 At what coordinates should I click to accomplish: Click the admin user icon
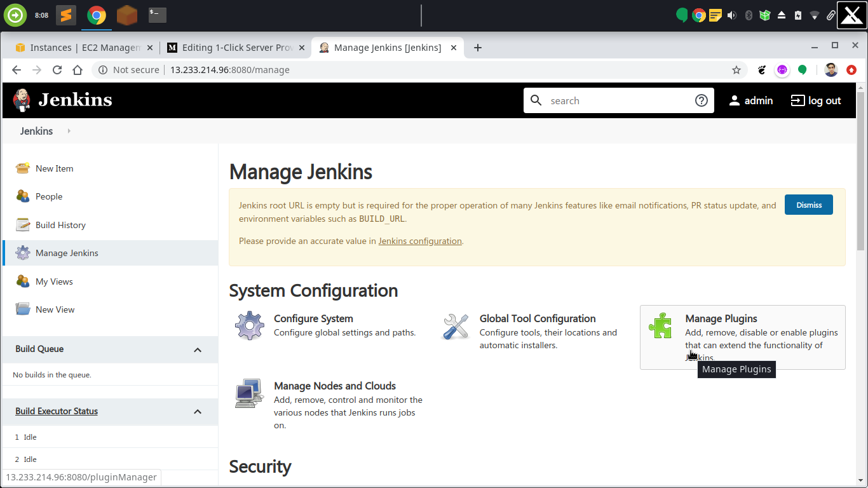coord(734,100)
